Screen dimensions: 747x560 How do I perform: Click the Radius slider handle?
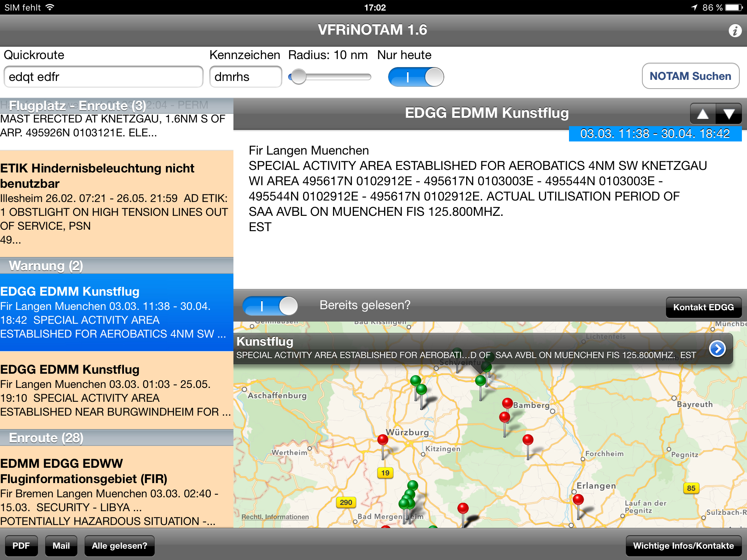pyautogui.click(x=299, y=77)
